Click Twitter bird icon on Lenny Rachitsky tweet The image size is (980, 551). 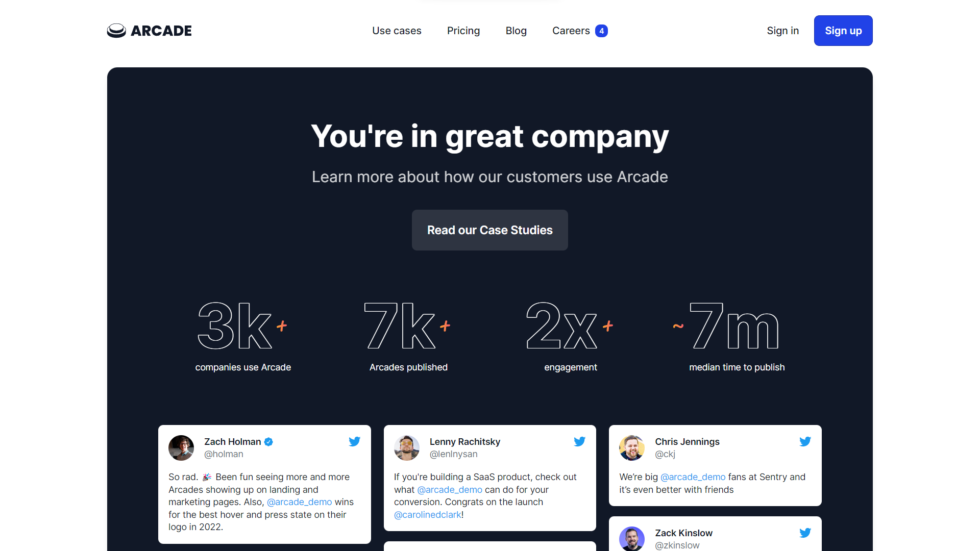pos(579,441)
